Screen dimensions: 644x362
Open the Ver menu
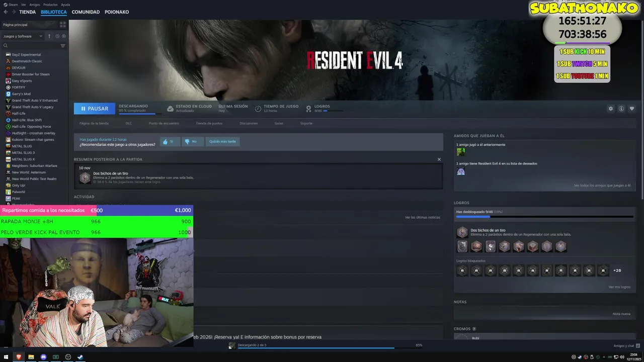pyautogui.click(x=23, y=5)
